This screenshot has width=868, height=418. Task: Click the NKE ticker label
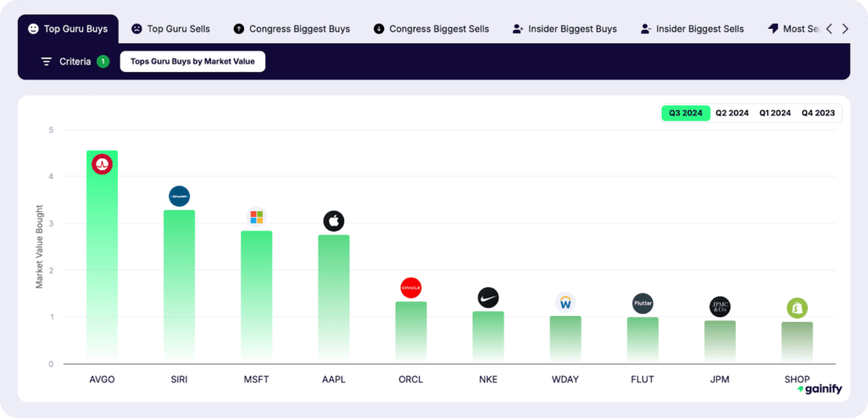point(488,380)
